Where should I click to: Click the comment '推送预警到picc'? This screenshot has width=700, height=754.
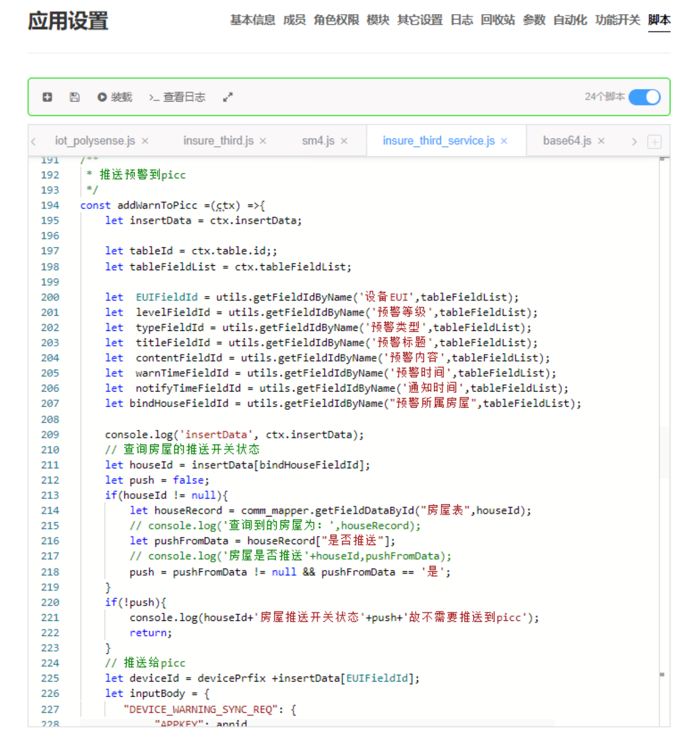(x=142, y=175)
